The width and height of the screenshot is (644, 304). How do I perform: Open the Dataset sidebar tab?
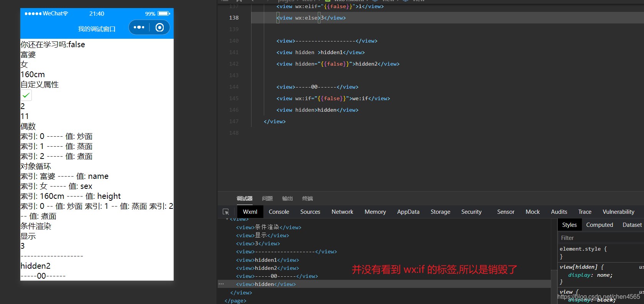pyautogui.click(x=632, y=225)
